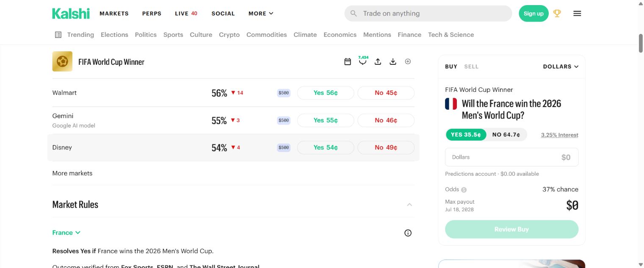Image resolution: width=644 pixels, height=268 pixels.
Task: Click the $500 badge in Walmart row
Action: [284, 93]
